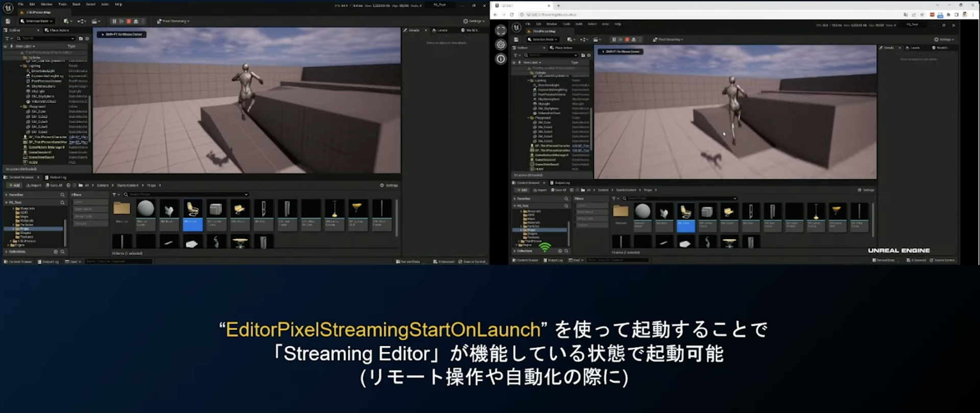Viewport: 980px width, 413px height.
Task: Open File menu in left Unreal editor
Action: (x=21, y=4)
